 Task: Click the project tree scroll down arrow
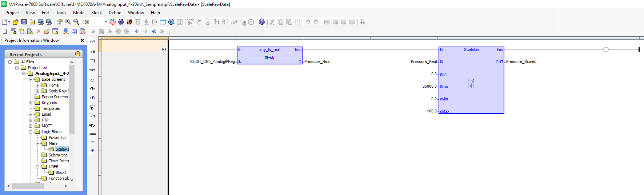coord(72,180)
